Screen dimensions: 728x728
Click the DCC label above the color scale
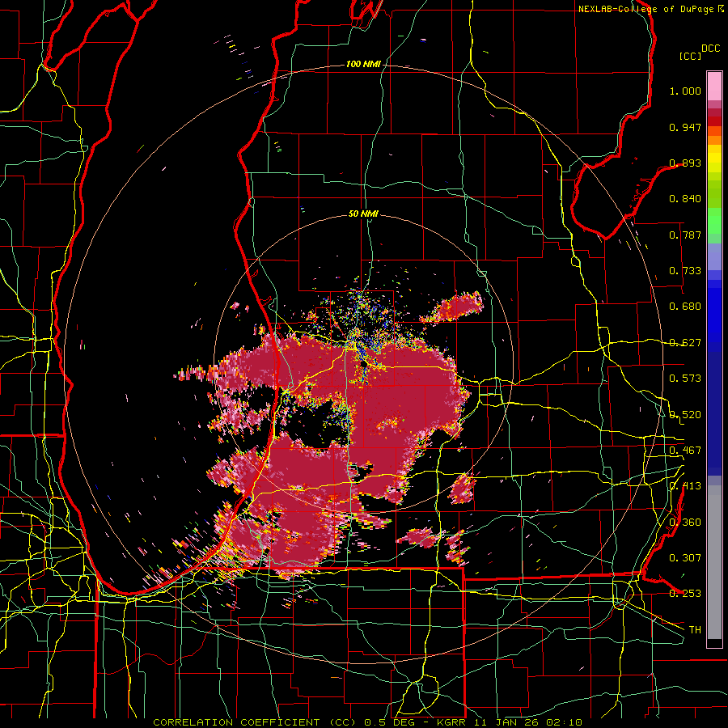710,49
